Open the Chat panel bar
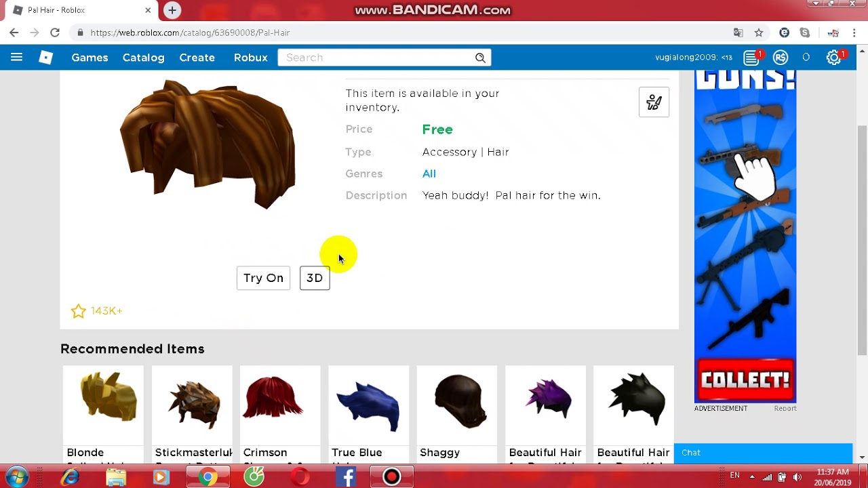Screen dimensions: 868x488 pyautogui.click(x=763, y=453)
